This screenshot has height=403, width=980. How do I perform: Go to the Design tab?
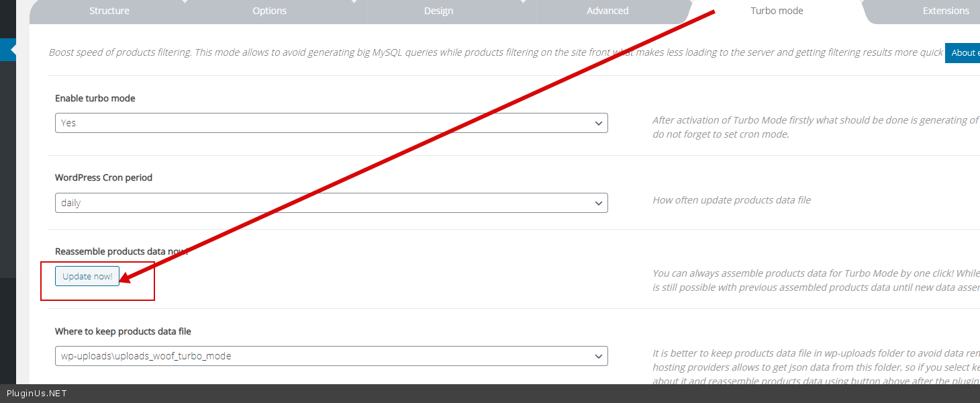(x=438, y=11)
